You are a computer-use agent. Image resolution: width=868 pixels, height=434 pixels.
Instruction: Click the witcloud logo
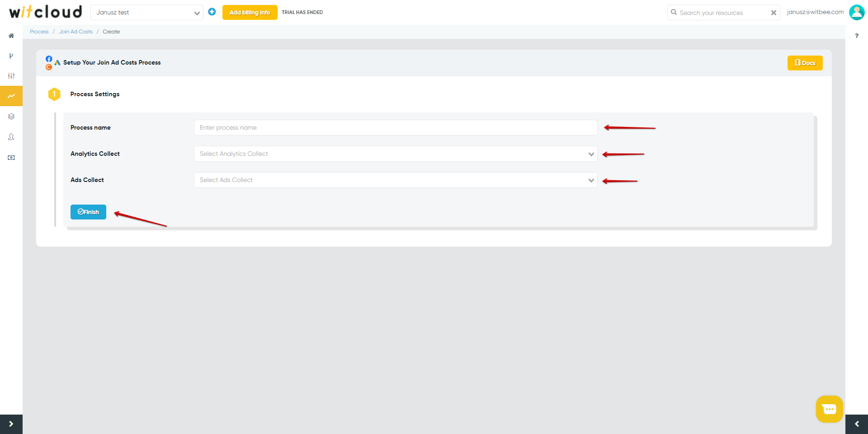point(46,12)
